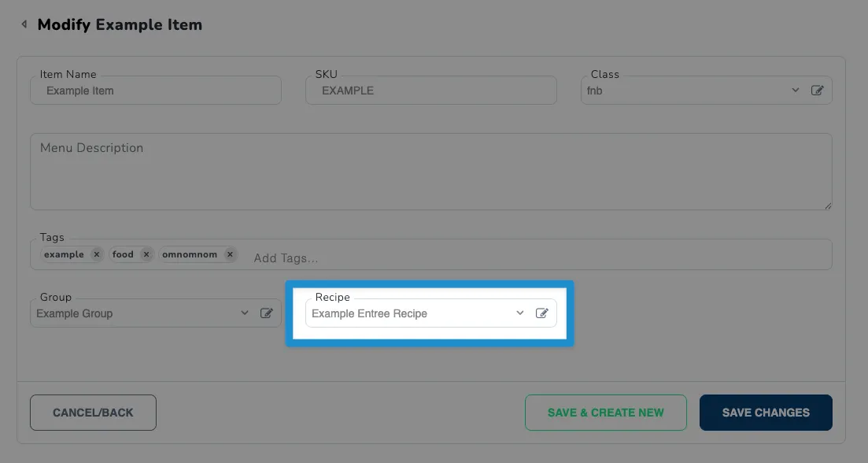Select the 'food' tag chip text
Screen dimensions: 868x463
pyautogui.click(x=122, y=254)
